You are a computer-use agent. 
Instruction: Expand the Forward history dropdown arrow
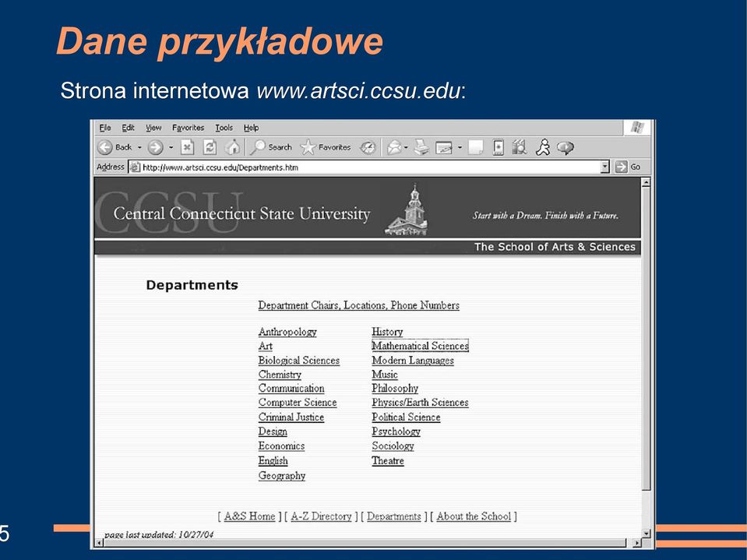(171, 148)
